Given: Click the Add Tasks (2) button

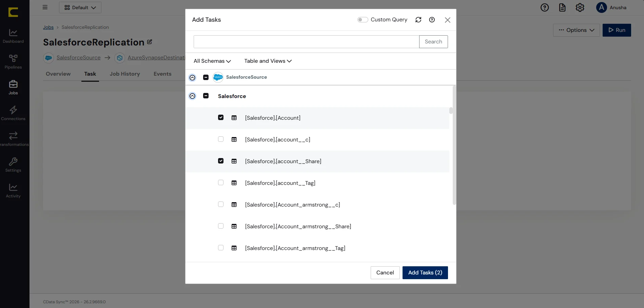Looking at the screenshot, I should point(425,273).
